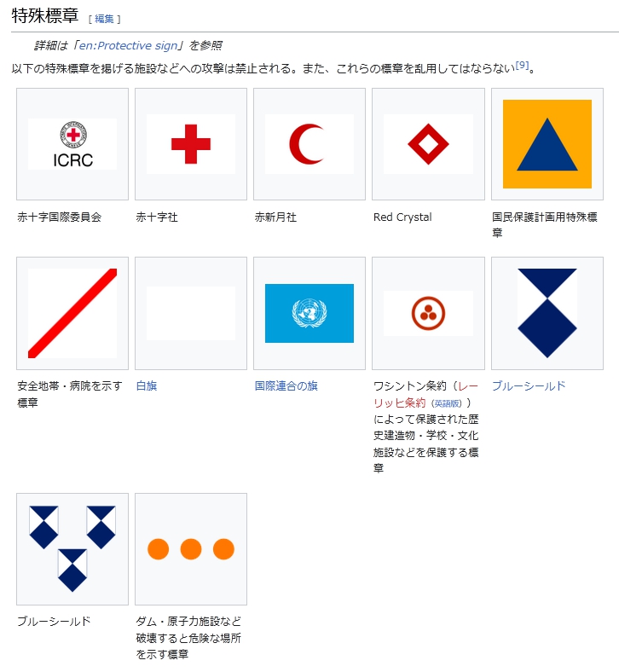Click the single Blue Shield emblem image

(x=547, y=313)
